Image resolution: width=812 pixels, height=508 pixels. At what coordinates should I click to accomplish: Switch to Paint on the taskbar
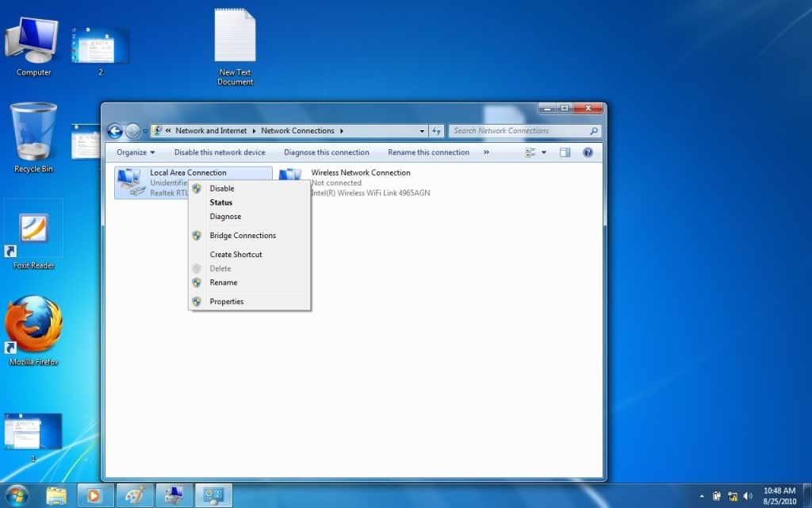135,495
